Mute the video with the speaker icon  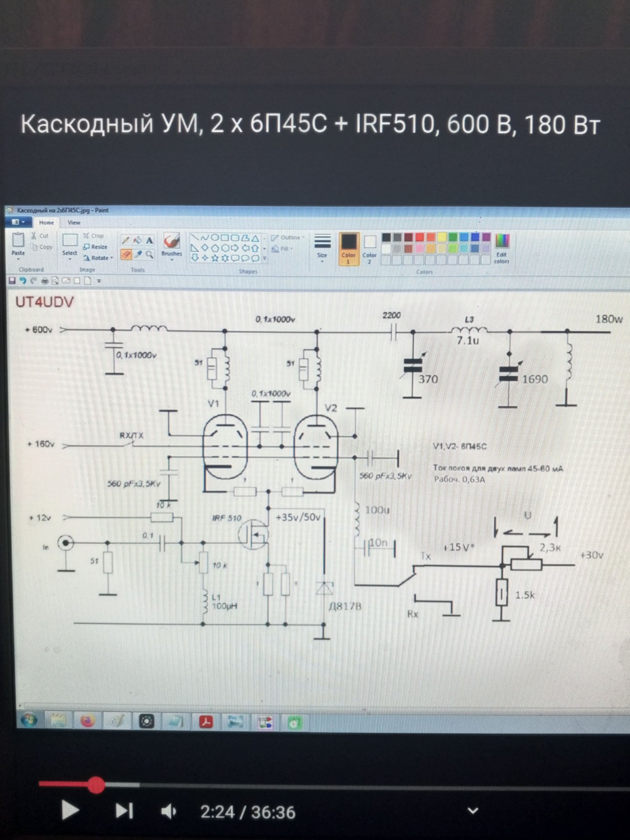click(x=169, y=811)
